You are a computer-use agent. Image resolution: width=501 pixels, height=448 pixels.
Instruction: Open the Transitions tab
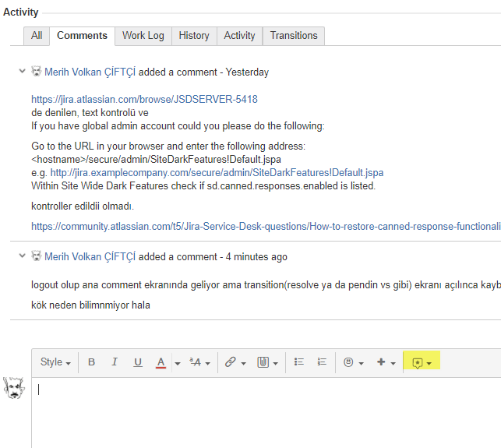294,36
